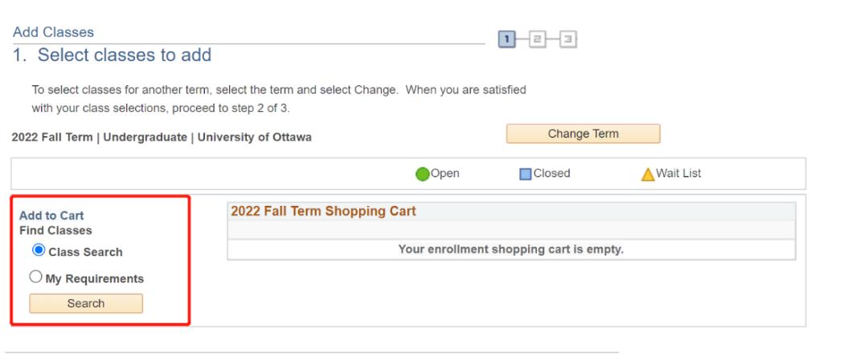Open the Add Classes heading link
This screenshot has height=358, width=868.
click(x=53, y=32)
